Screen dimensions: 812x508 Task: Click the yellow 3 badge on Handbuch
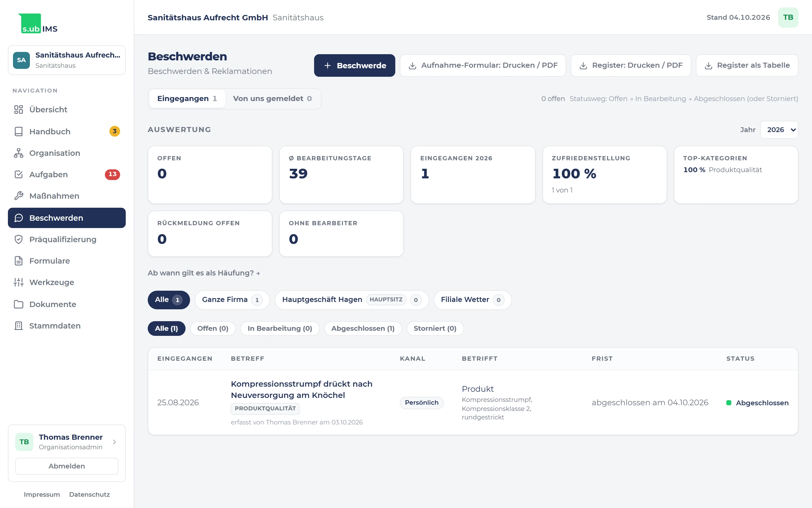point(114,131)
